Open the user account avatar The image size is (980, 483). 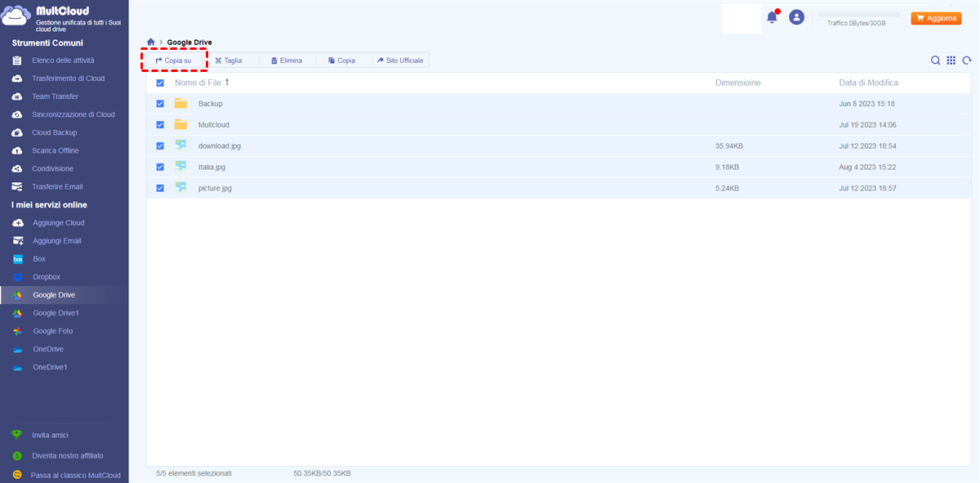pos(797,17)
